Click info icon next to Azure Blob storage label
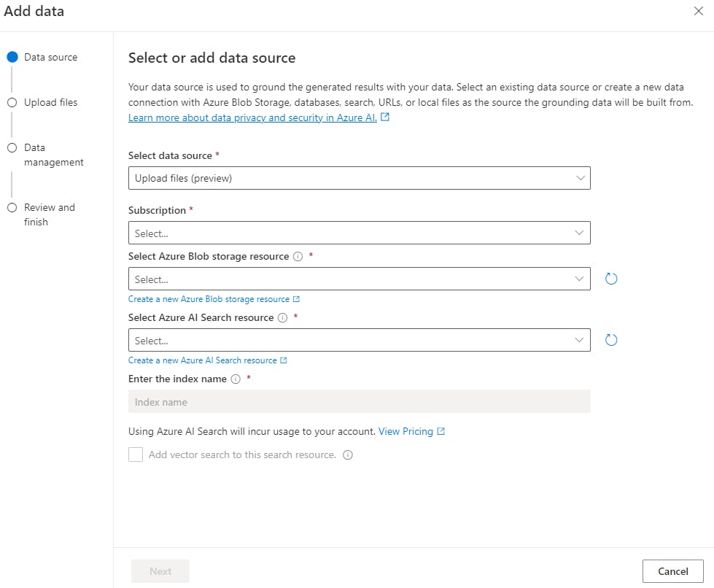This screenshot has height=588, width=714. click(x=298, y=257)
